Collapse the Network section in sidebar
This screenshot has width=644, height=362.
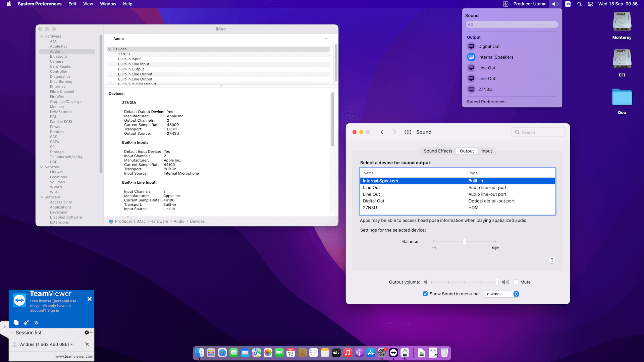[x=42, y=167]
